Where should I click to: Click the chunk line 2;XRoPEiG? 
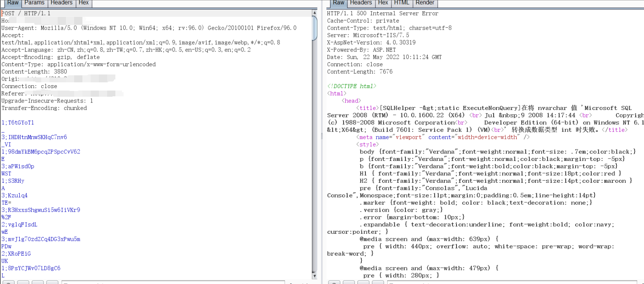click(x=16, y=254)
